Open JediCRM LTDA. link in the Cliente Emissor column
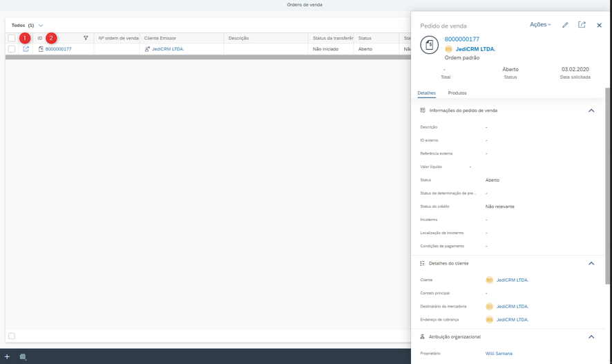This screenshot has height=364, width=612. [x=168, y=49]
